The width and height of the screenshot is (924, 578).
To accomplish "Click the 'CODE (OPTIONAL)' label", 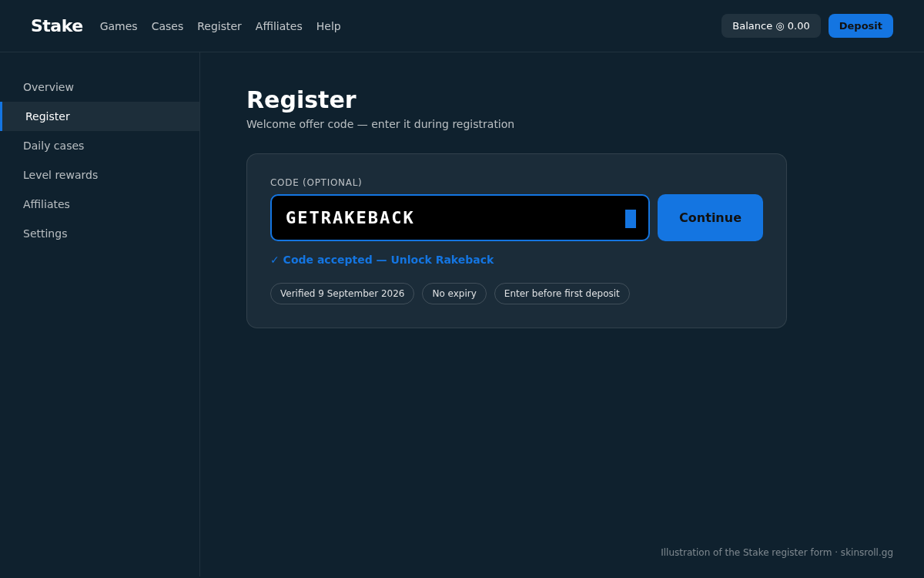I will pos(316,183).
